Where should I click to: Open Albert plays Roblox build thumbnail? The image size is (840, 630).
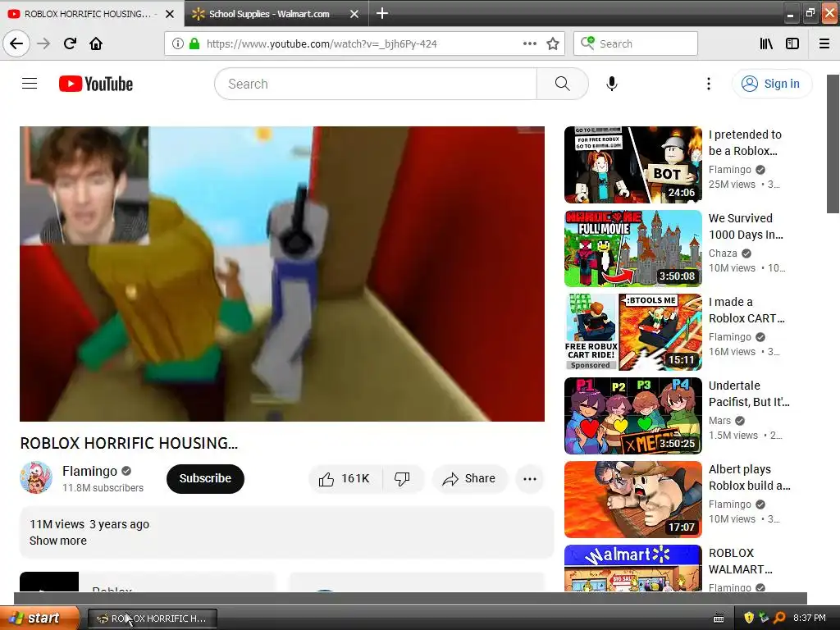pos(632,499)
